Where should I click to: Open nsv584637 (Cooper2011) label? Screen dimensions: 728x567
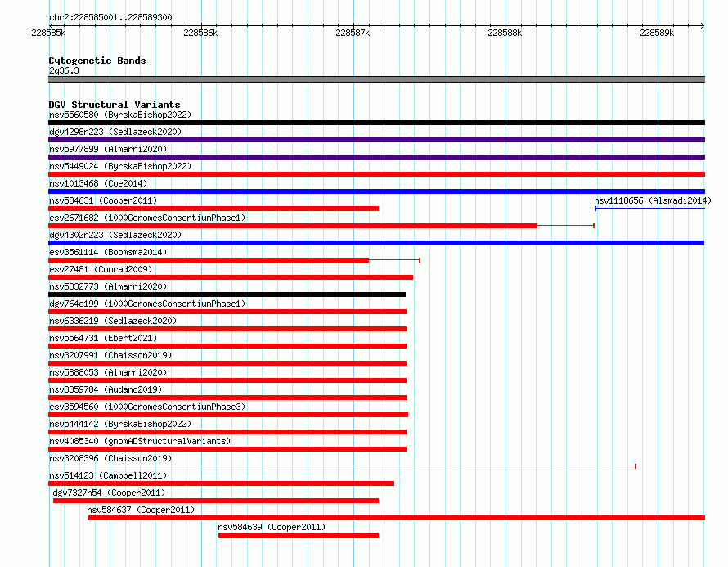coord(141,510)
